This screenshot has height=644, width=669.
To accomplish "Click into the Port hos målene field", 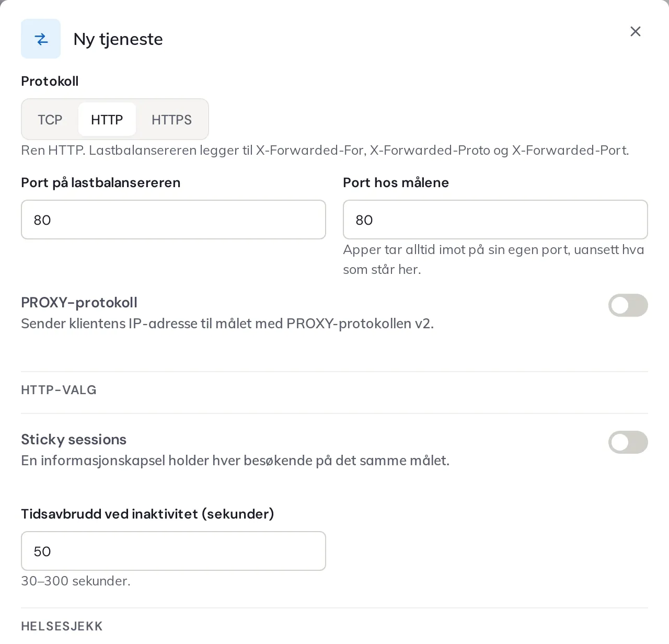I will click(x=495, y=220).
